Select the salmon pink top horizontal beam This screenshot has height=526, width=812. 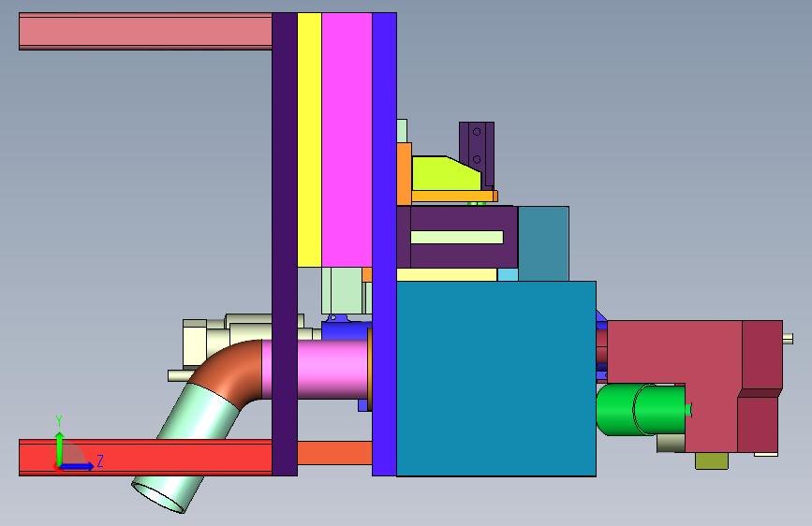[145, 31]
